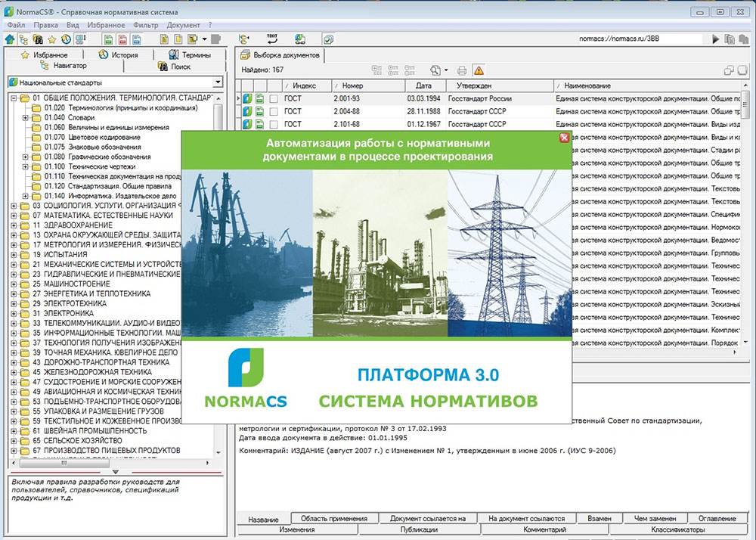This screenshot has width=756, height=540.
Task: Click the tree sync icon above document list
Action: click(244, 39)
